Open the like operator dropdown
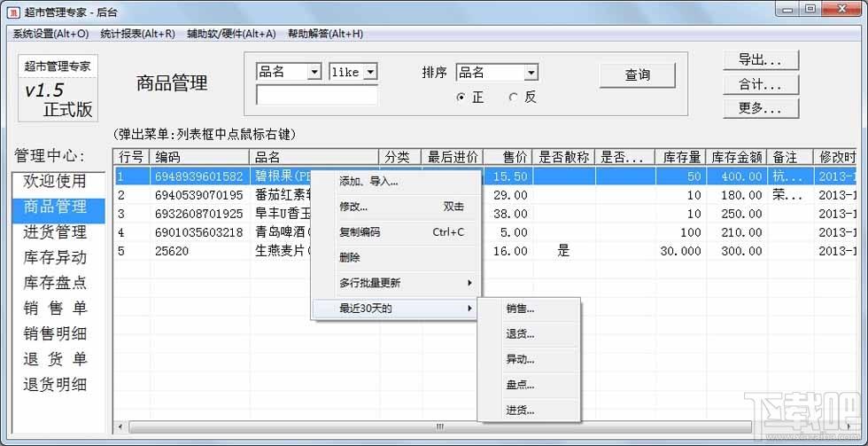The image size is (868, 446). (370, 72)
